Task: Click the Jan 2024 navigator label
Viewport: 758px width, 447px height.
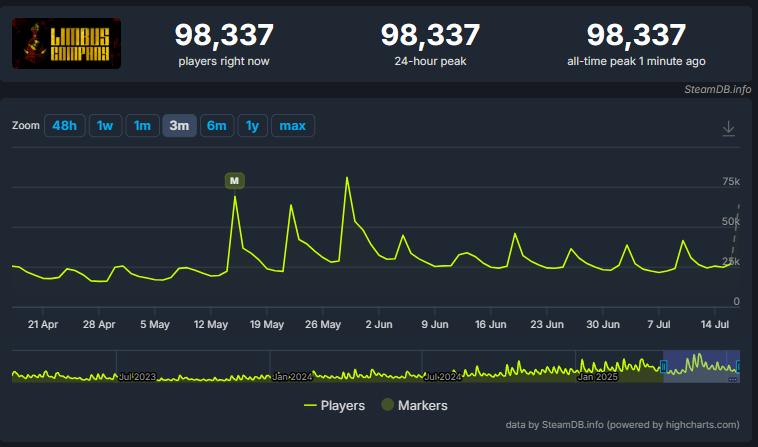Action: click(292, 377)
